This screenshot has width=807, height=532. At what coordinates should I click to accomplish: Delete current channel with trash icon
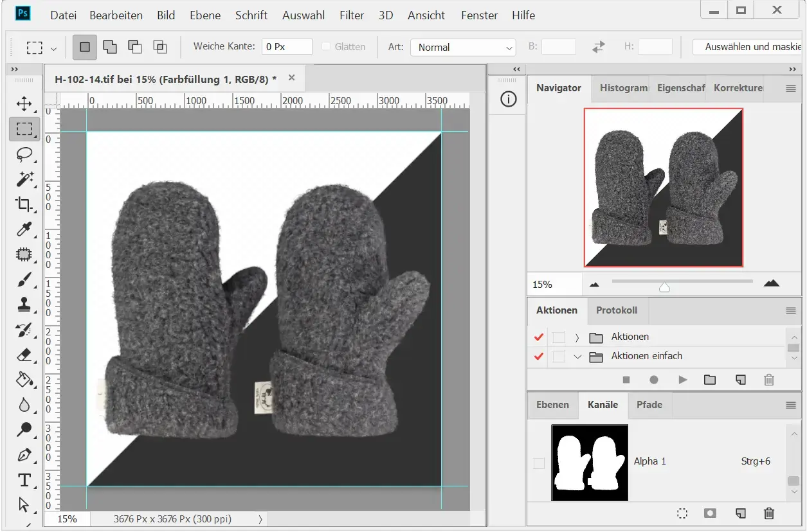(x=768, y=513)
